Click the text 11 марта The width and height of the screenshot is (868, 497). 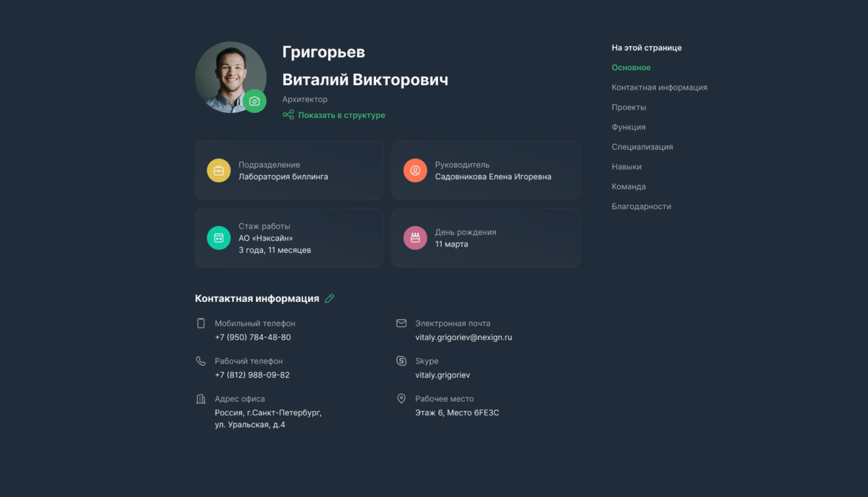(452, 244)
